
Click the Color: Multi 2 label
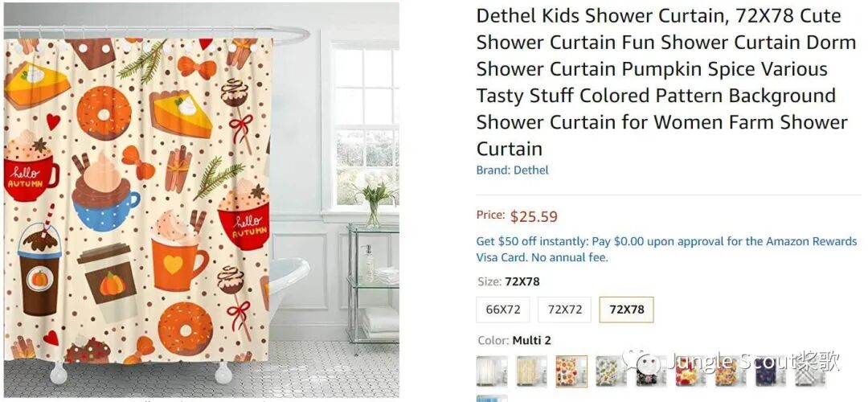[515, 341]
